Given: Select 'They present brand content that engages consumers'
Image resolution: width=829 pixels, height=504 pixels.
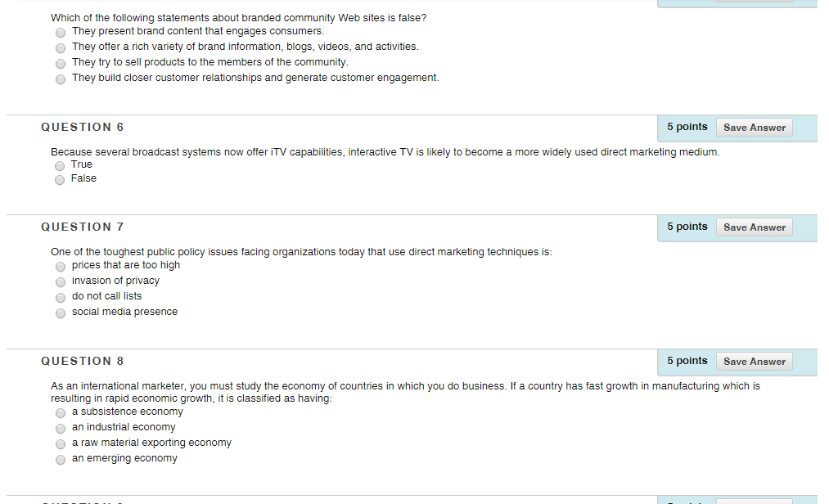Looking at the screenshot, I should tap(61, 33).
